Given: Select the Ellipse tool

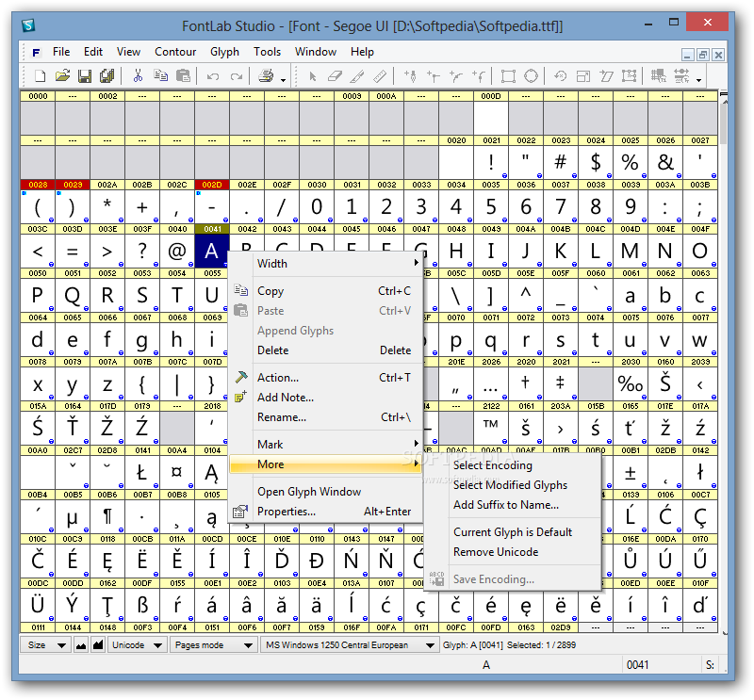Looking at the screenshot, I should 531,76.
